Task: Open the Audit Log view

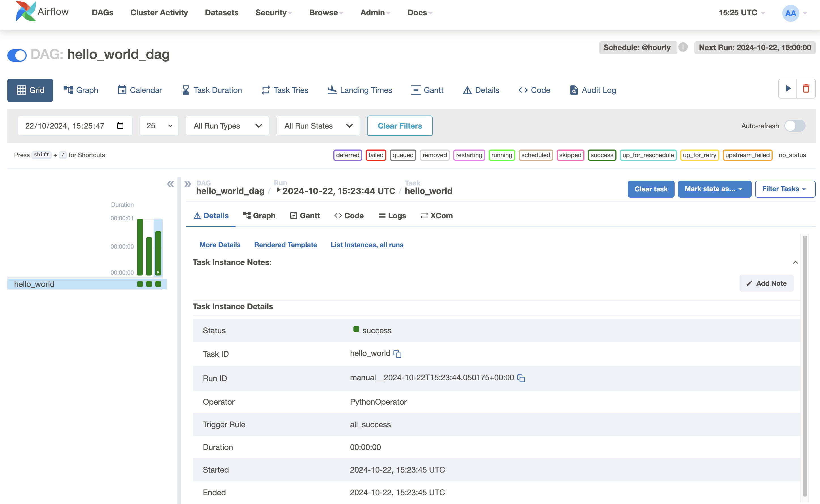Action: coord(592,90)
